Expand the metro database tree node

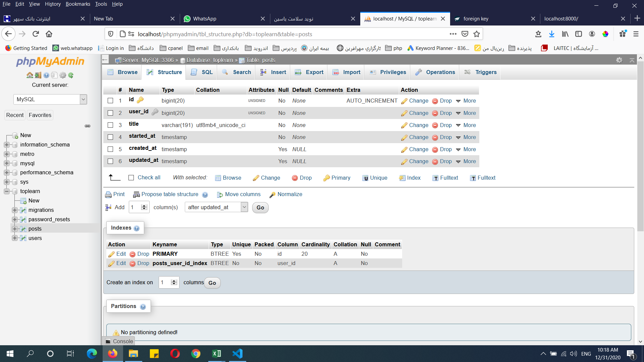coord(6,154)
